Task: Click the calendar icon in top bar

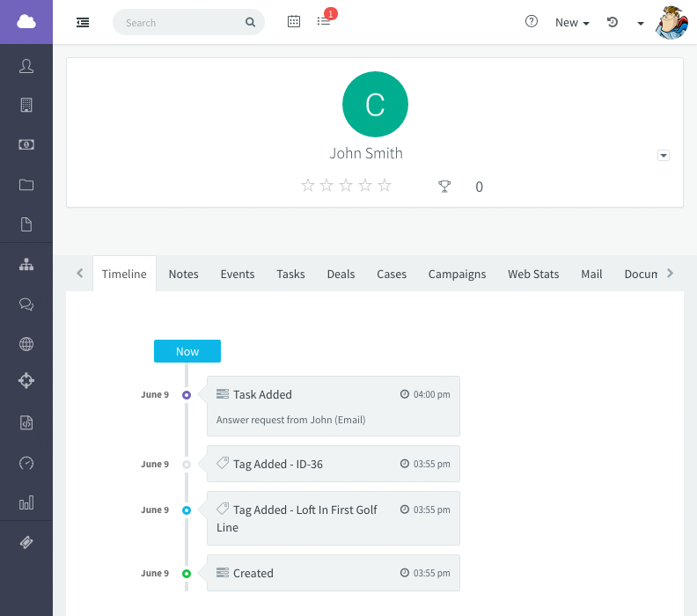Action: pyautogui.click(x=294, y=22)
